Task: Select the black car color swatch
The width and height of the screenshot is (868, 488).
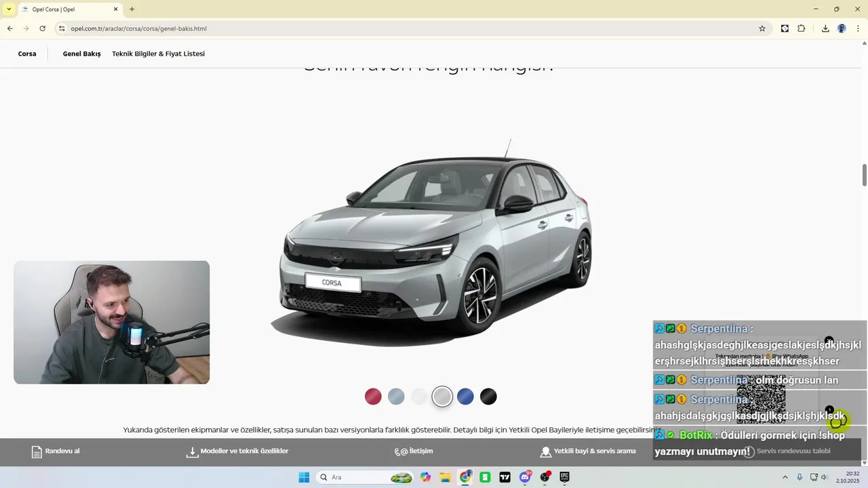Action: [488, 396]
